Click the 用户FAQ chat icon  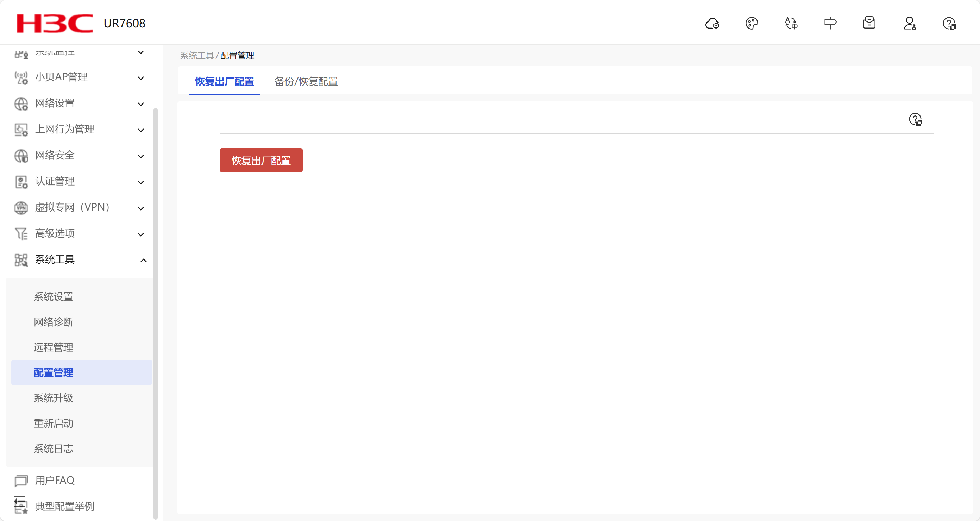coord(21,481)
